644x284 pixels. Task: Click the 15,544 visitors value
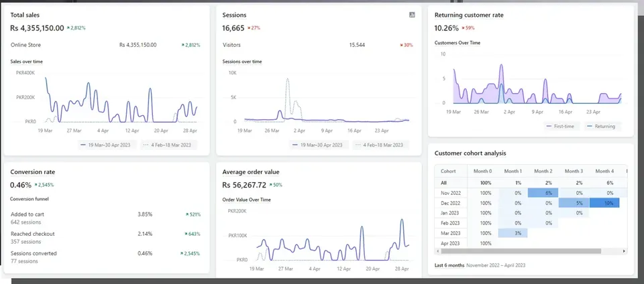click(x=357, y=45)
